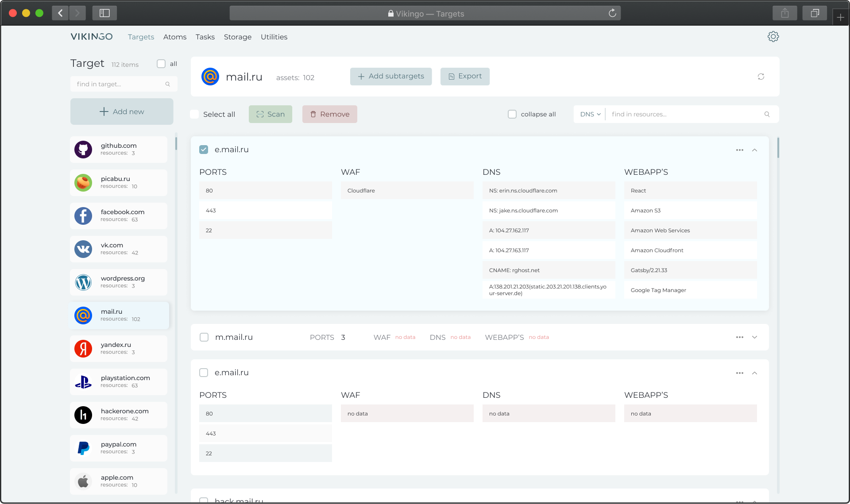Tick the m.mail.ru checkbox
The height and width of the screenshot is (504, 850).
click(x=204, y=337)
